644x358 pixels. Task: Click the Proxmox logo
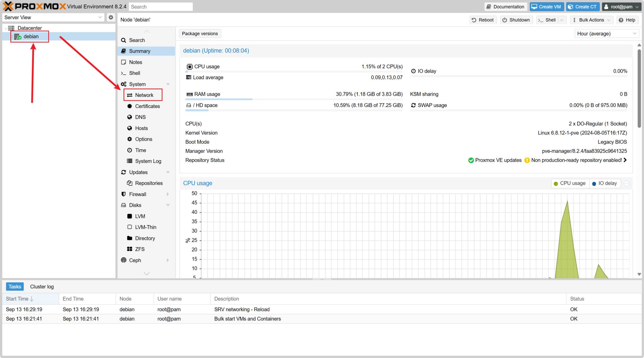[x=35, y=6]
